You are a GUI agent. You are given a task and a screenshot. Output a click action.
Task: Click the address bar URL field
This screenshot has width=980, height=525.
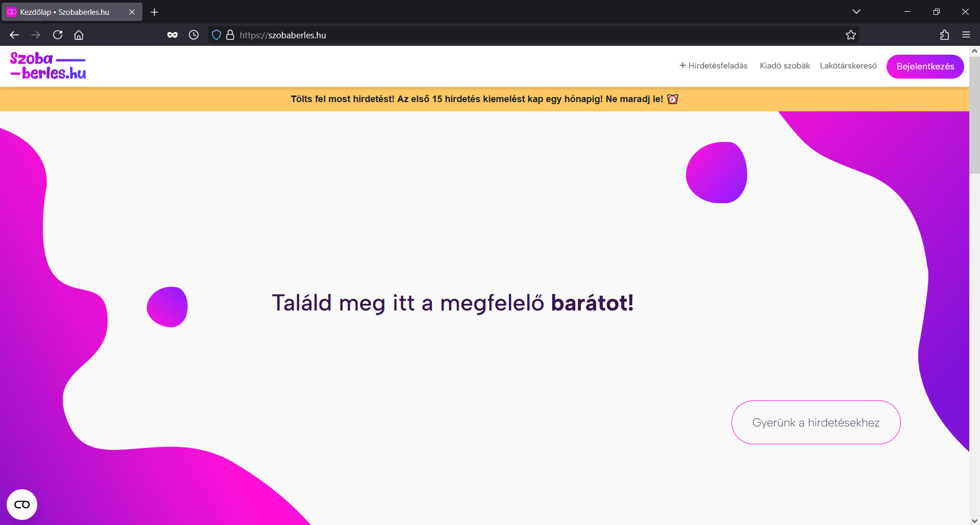pyautogui.click(x=510, y=35)
